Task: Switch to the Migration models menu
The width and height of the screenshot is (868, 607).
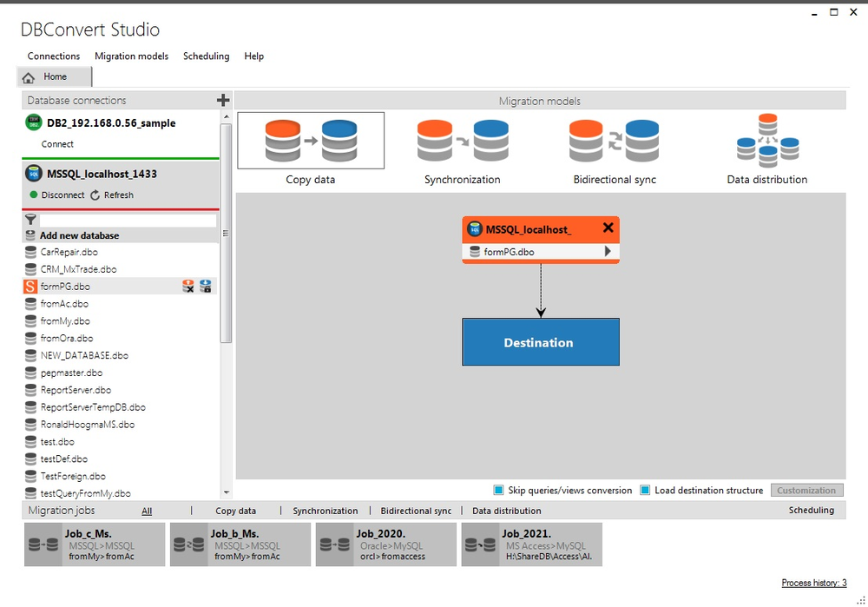Action: pos(131,56)
